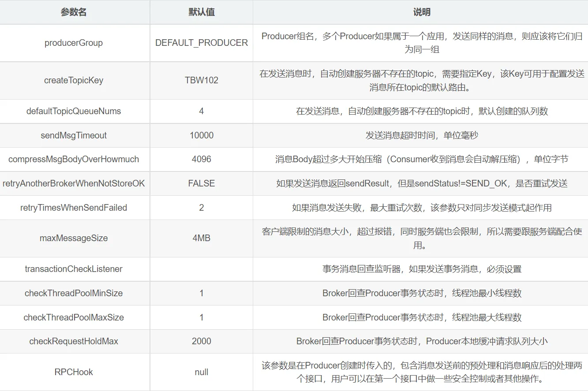This screenshot has height=391, width=588.
Task: Click the TBW102 default value
Action: click(x=202, y=80)
